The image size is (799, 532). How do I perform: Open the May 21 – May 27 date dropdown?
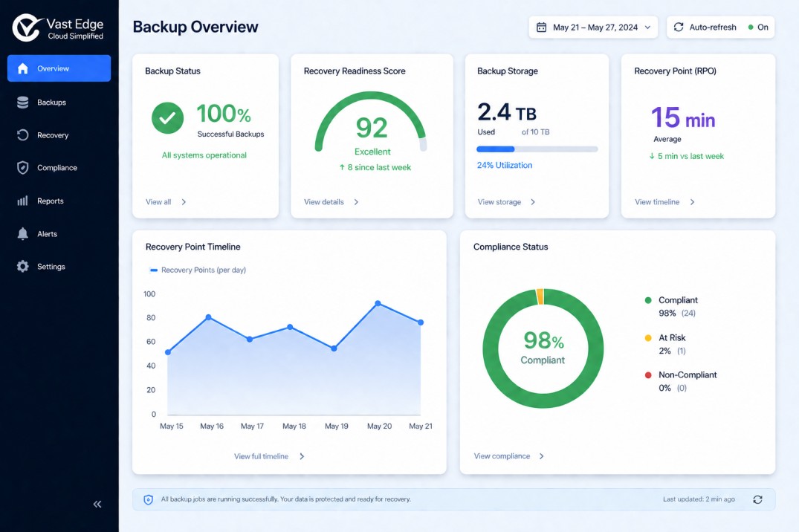593,27
